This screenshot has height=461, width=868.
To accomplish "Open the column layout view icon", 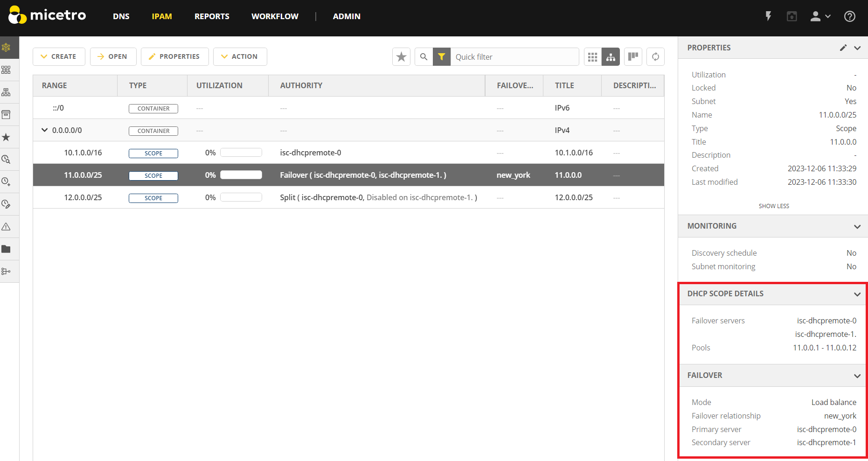I will [x=633, y=57].
